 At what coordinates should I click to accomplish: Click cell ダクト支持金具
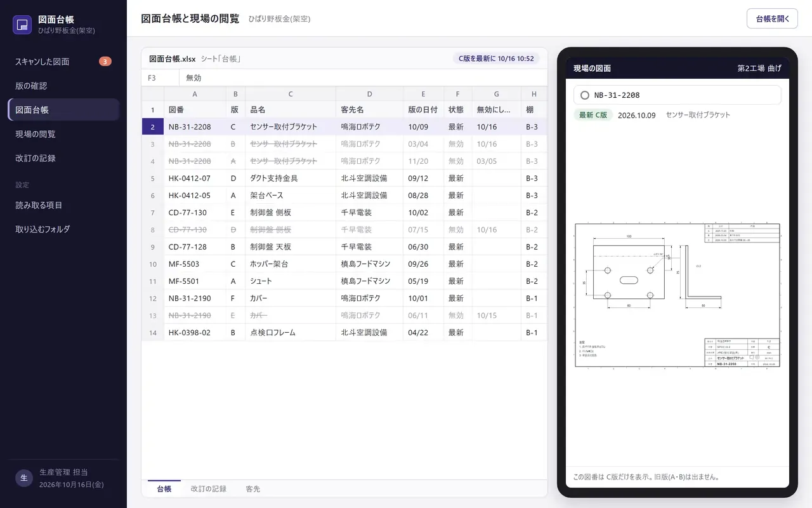(291, 178)
